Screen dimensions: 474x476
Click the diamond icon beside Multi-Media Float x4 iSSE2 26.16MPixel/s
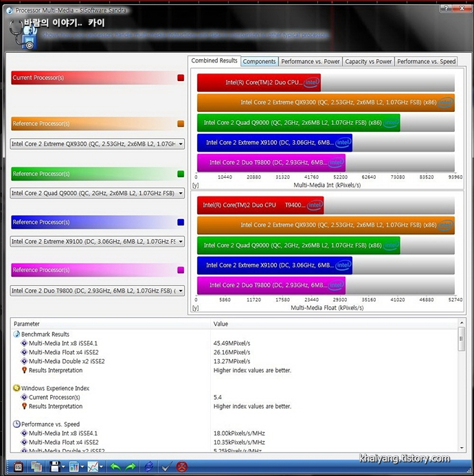pyautogui.click(x=24, y=352)
